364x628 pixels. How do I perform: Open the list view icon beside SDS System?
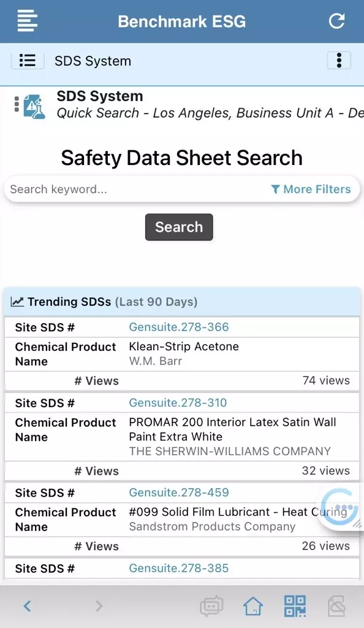click(27, 61)
